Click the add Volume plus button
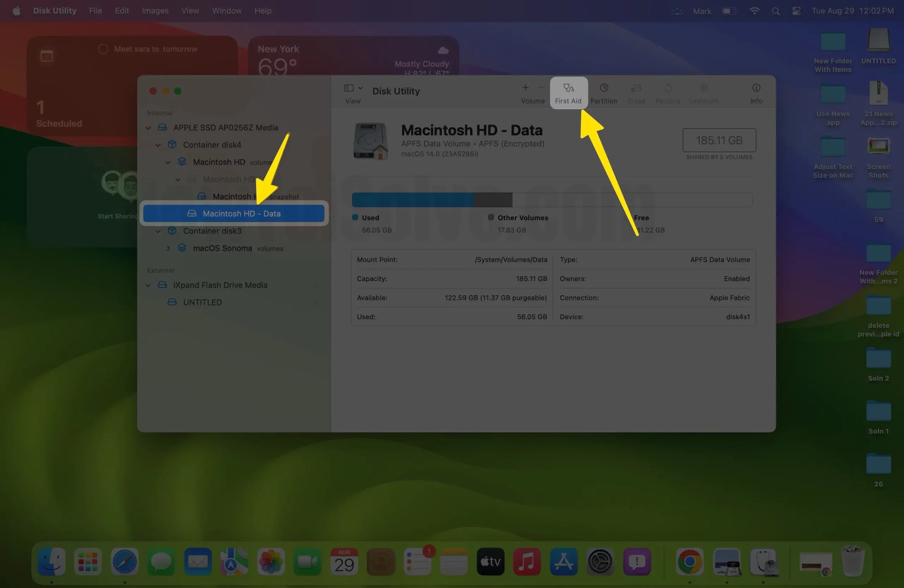904x588 pixels. [x=525, y=88]
